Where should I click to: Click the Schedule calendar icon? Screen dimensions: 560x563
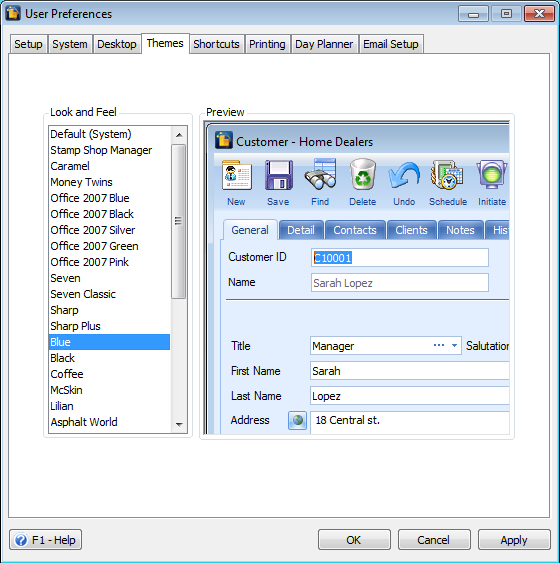coord(447,175)
